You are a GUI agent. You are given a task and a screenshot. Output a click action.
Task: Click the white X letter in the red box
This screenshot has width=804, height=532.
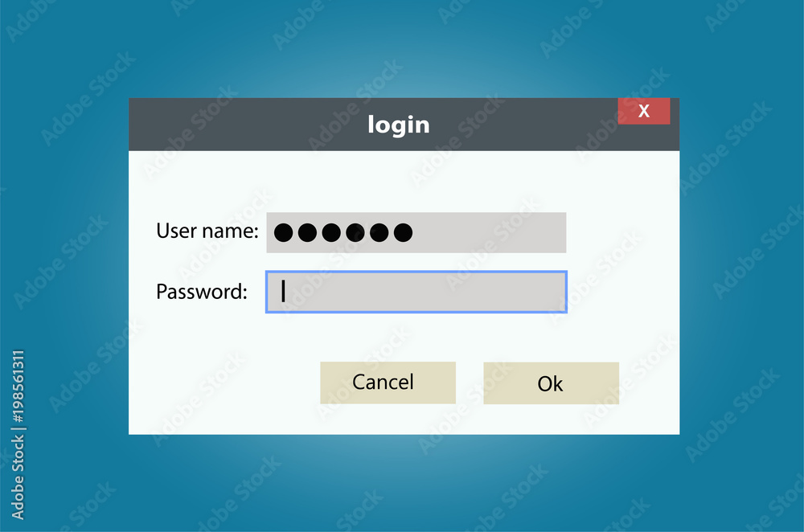pyautogui.click(x=644, y=111)
